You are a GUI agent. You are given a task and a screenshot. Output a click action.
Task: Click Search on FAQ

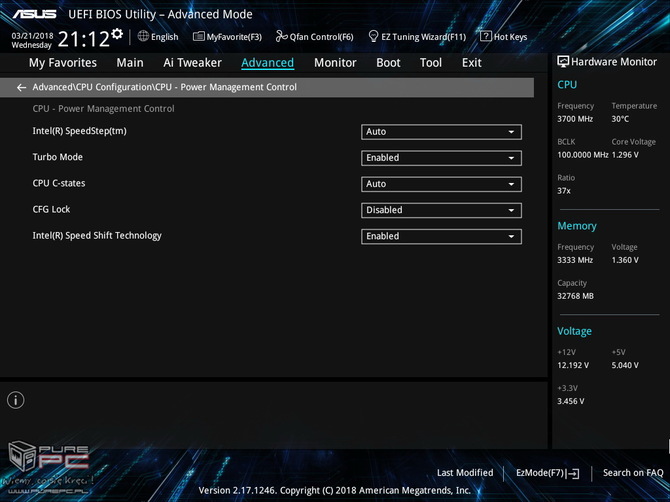tap(633, 473)
